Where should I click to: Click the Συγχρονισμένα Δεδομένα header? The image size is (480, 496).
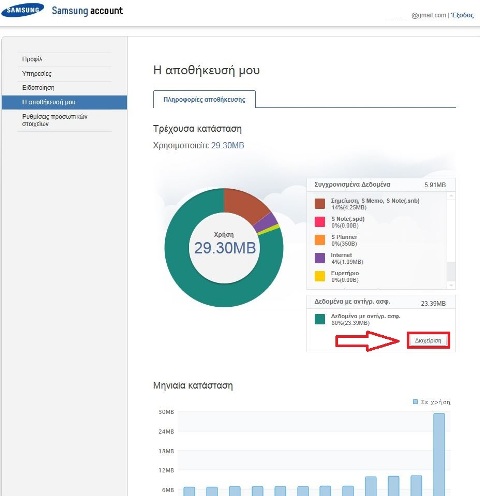coord(352,185)
